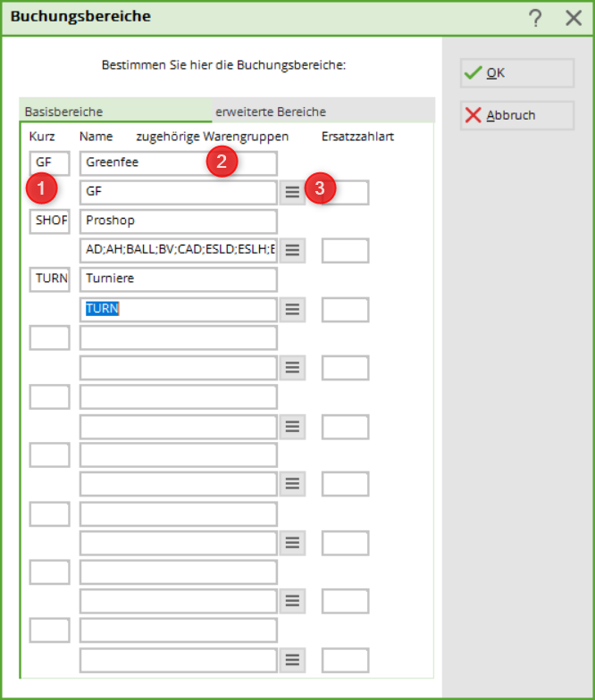The width and height of the screenshot is (595, 700).
Task: Click the list icon in the fourth row
Action: tap(291, 368)
